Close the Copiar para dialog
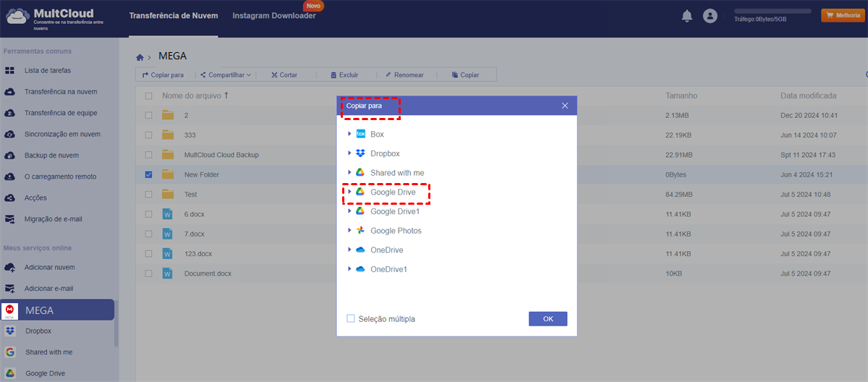This screenshot has height=382, width=868. (x=565, y=106)
